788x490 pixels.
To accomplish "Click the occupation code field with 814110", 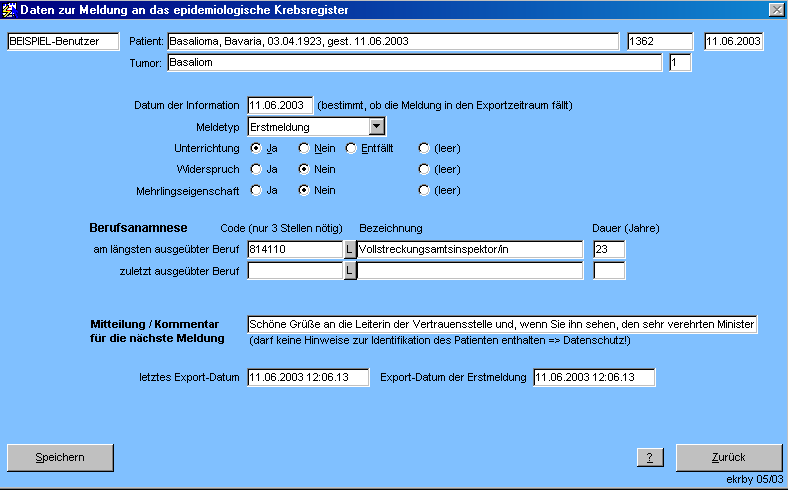I will 295,249.
